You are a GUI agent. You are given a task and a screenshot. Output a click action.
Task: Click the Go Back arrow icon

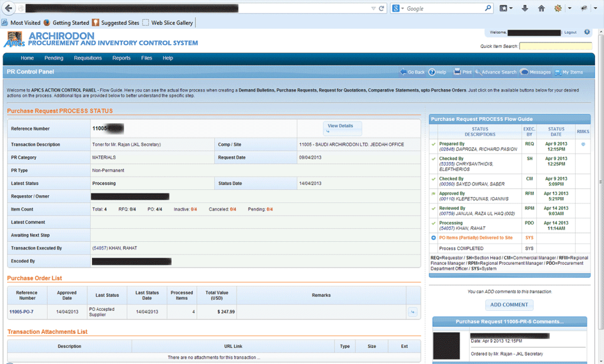click(403, 72)
